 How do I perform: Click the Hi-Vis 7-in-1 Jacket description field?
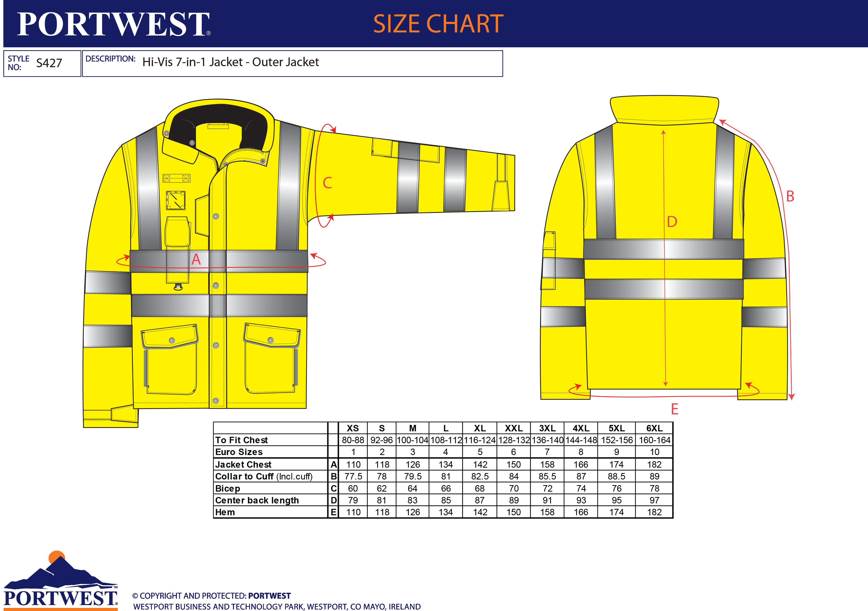[x=231, y=62]
